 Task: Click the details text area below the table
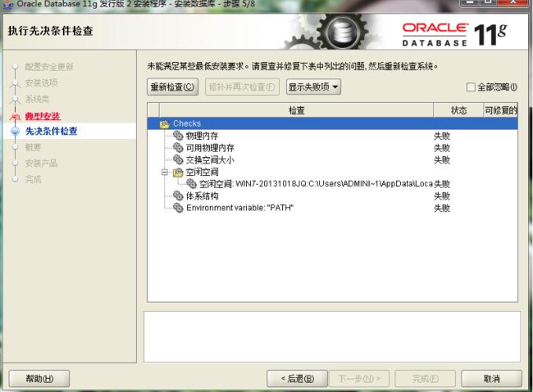pyautogui.click(x=332, y=337)
